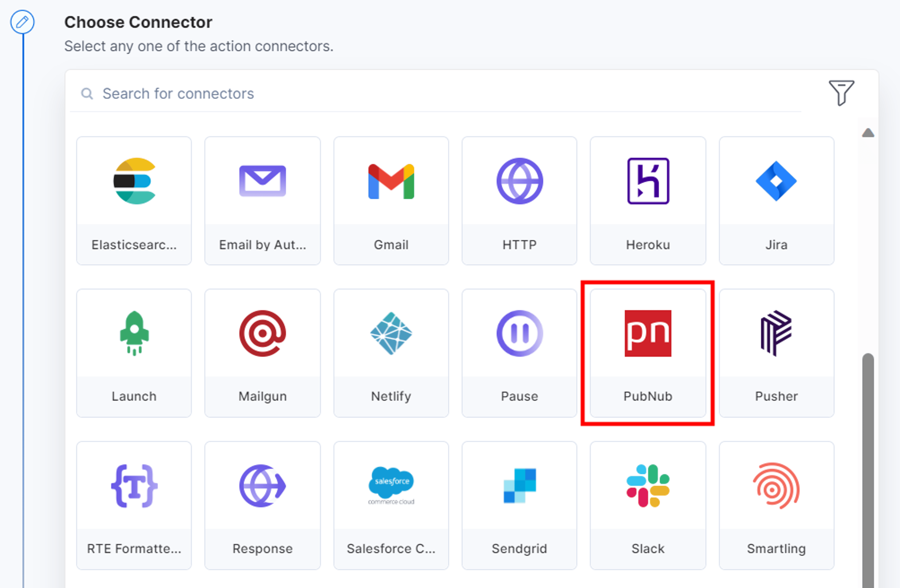
Task: Open the connector filter funnel
Action: point(841,93)
